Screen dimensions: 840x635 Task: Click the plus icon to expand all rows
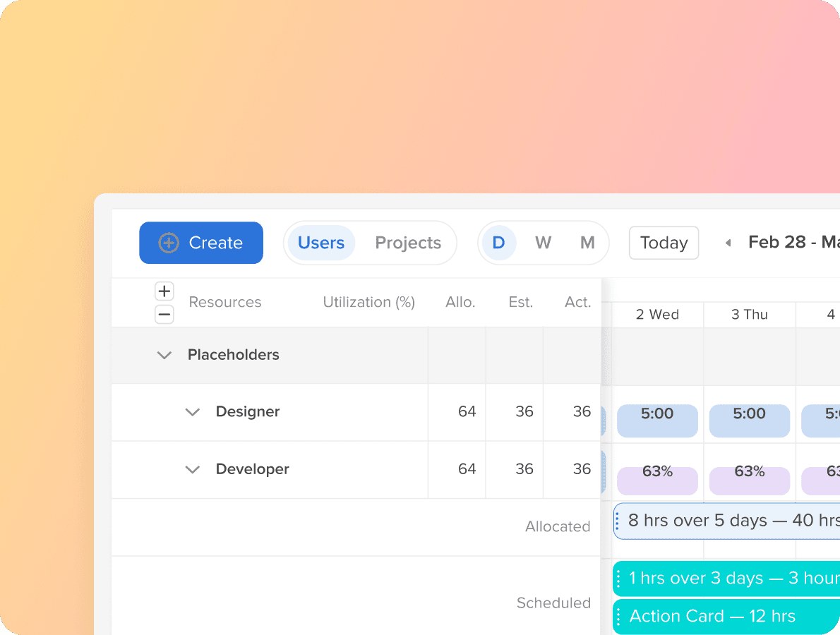164,291
